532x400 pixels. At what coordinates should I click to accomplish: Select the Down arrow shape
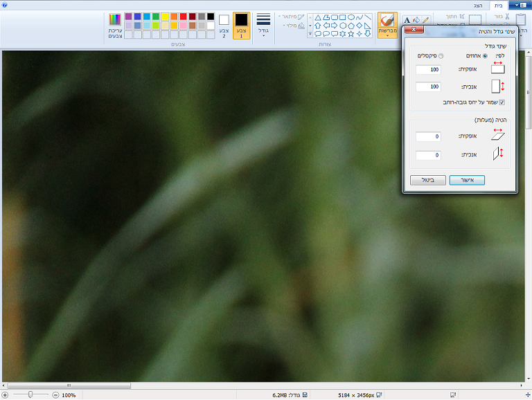click(x=368, y=34)
